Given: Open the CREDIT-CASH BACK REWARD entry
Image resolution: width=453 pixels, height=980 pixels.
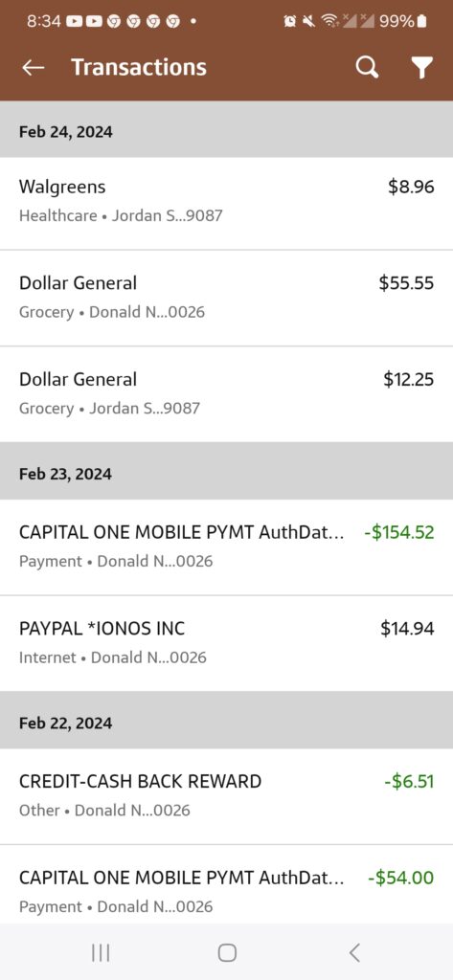Looking at the screenshot, I should click(x=226, y=796).
